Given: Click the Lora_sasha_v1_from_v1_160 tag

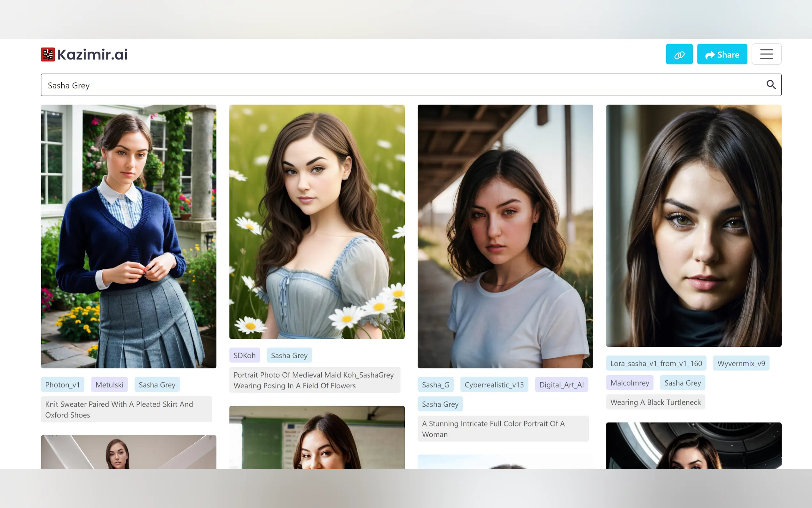Looking at the screenshot, I should 656,363.
